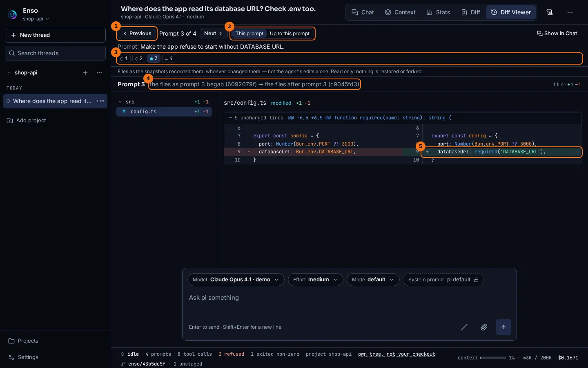
Task: Click Add project in sidebar
Action: click(27, 121)
